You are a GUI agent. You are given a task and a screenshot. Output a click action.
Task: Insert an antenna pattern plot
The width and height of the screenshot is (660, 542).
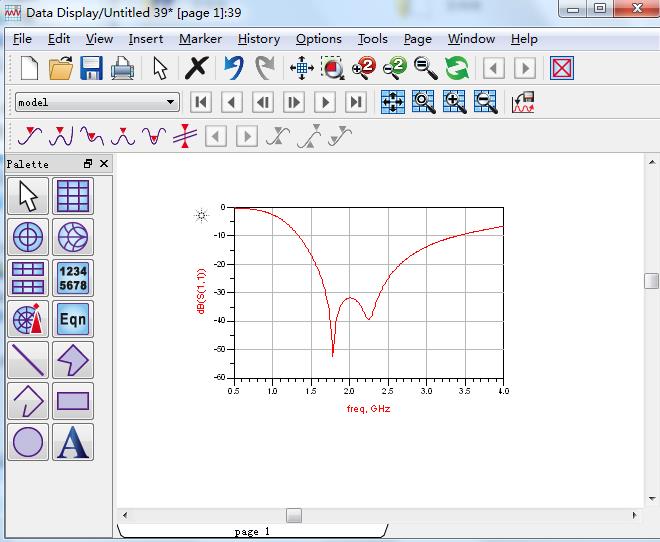pos(28,319)
